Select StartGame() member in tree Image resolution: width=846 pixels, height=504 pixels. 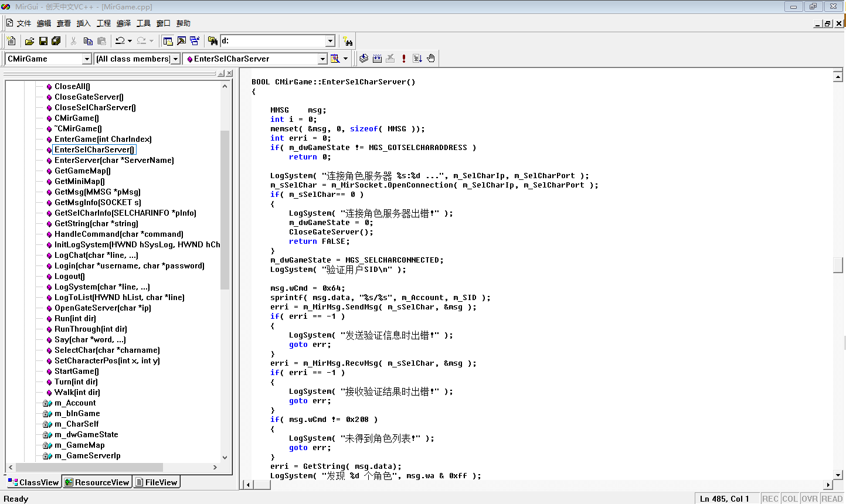pyautogui.click(x=76, y=371)
